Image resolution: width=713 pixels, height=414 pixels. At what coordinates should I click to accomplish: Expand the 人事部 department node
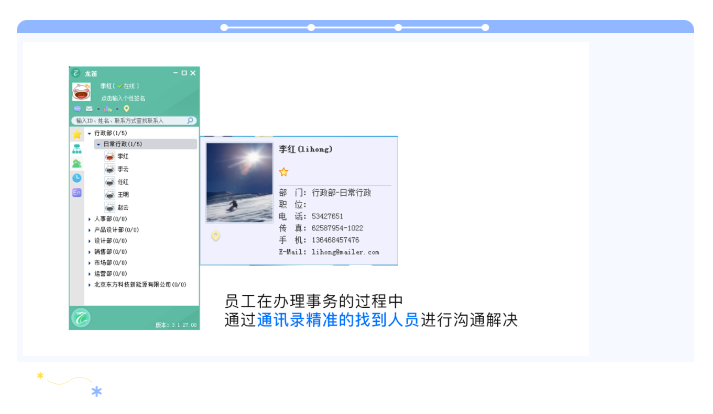click(89, 219)
